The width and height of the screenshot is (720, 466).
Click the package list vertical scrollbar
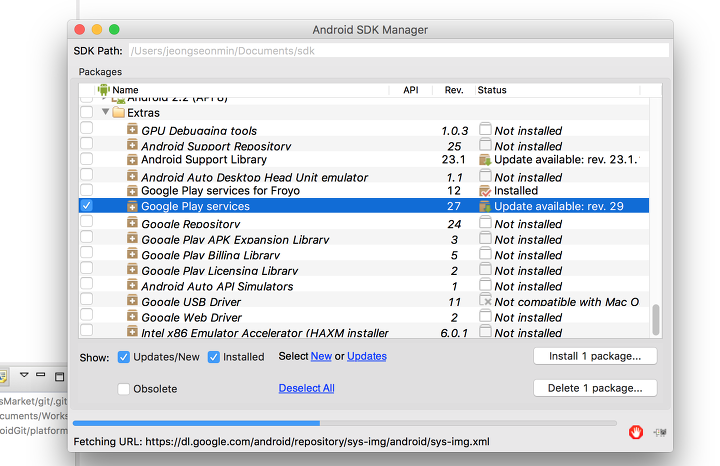pyautogui.click(x=656, y=320)
